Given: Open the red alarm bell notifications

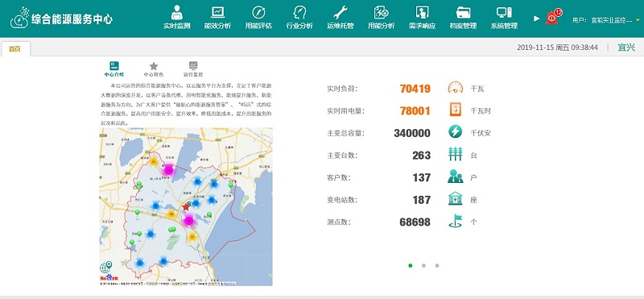Looking at the screenshot, I should 553,18.
